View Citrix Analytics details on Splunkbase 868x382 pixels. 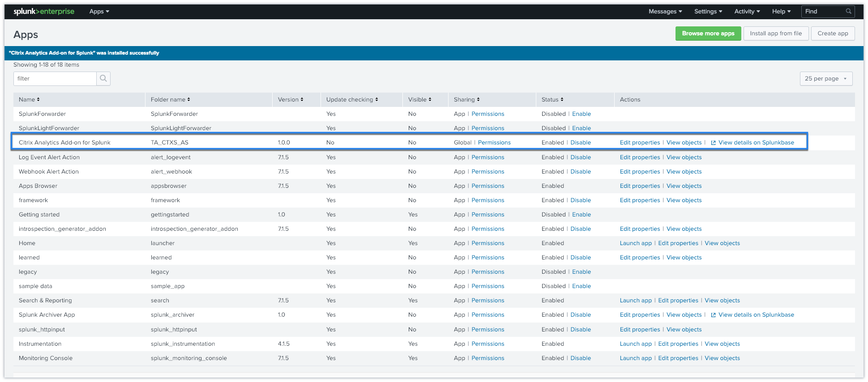tap(756, 143)
